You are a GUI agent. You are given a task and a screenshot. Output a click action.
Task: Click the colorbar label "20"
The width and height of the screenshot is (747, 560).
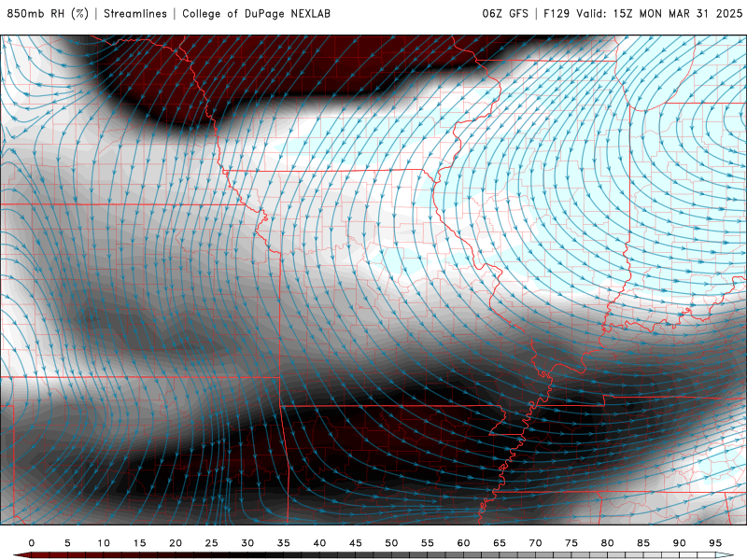click(x=176, y=543)
